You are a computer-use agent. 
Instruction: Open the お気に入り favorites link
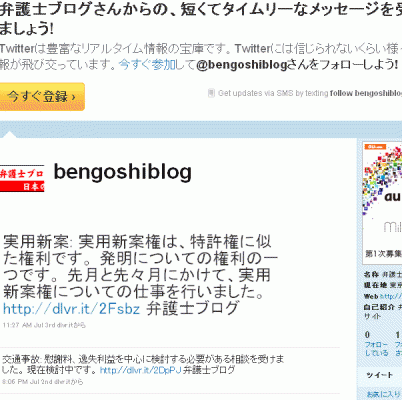383,394
